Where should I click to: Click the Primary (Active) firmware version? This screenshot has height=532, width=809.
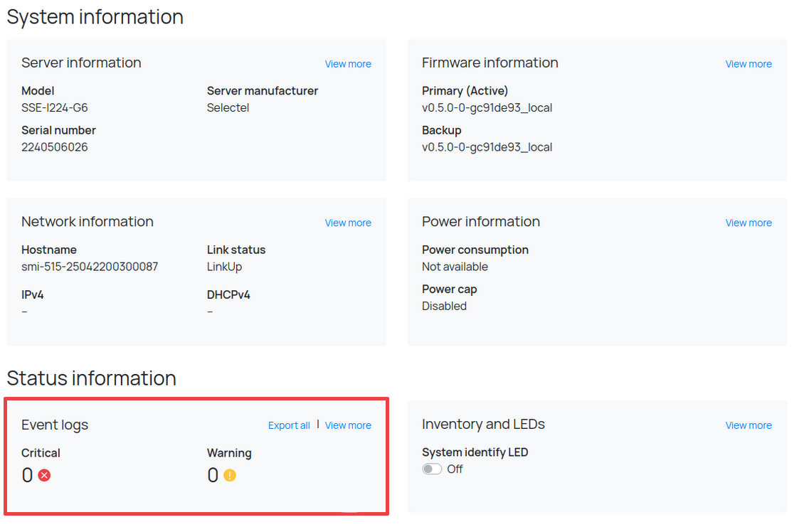click(x=487, y=108)
